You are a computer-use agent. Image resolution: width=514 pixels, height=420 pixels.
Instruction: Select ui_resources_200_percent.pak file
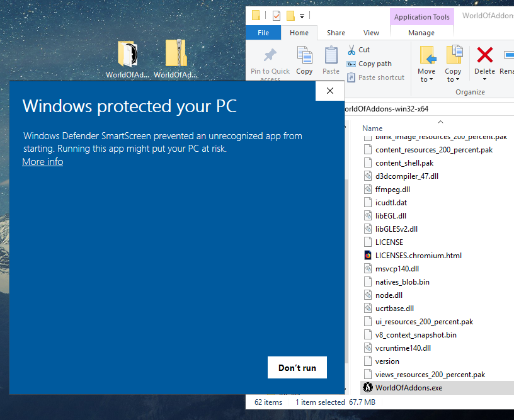pyautogui.click(x=418, y=322)
